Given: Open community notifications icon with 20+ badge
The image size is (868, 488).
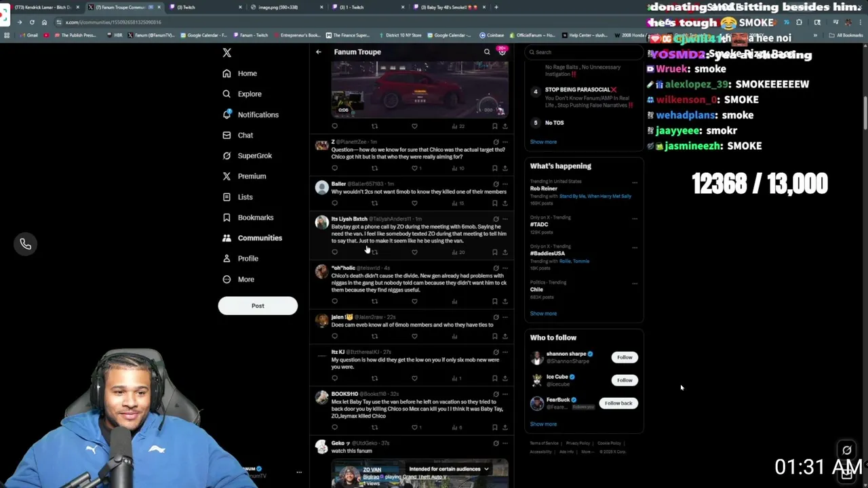Looking at the screenshot, I should tap(502, 51).
